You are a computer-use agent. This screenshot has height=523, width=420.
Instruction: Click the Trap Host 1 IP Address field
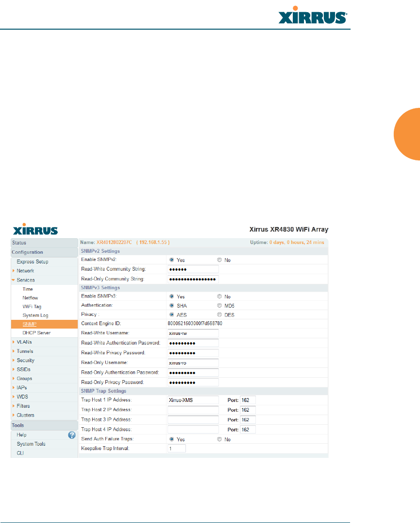point(193,400)
